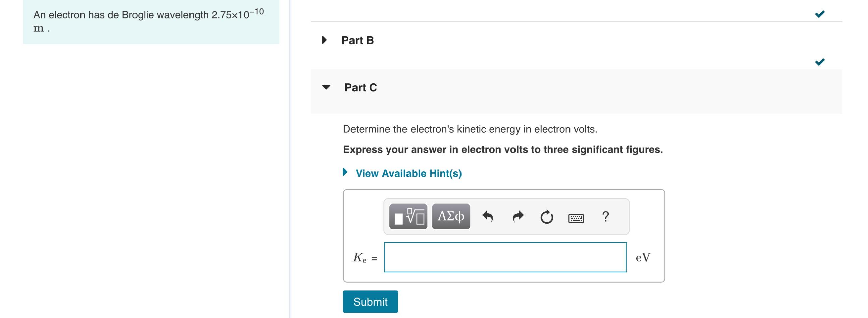Click the eV unit label

pos(642,258)
